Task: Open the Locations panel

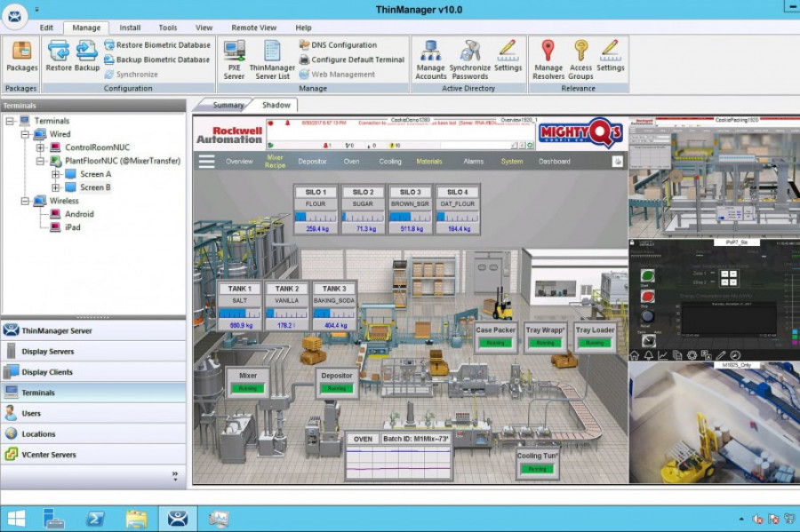Action: (x=93, y=434)
